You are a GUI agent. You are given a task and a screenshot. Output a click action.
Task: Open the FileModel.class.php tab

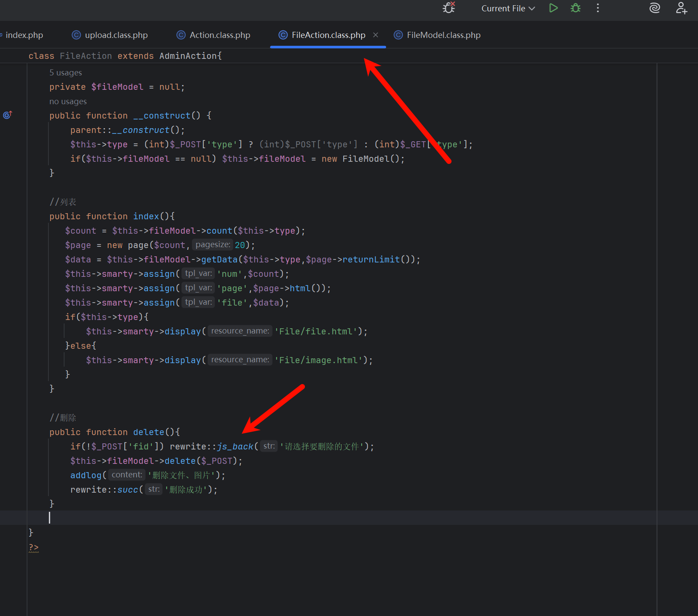443,35
